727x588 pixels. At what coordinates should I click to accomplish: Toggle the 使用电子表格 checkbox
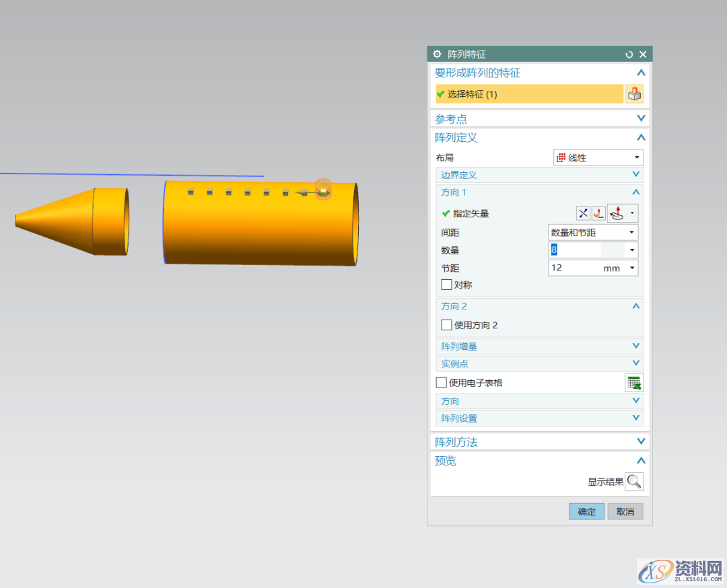442,383
